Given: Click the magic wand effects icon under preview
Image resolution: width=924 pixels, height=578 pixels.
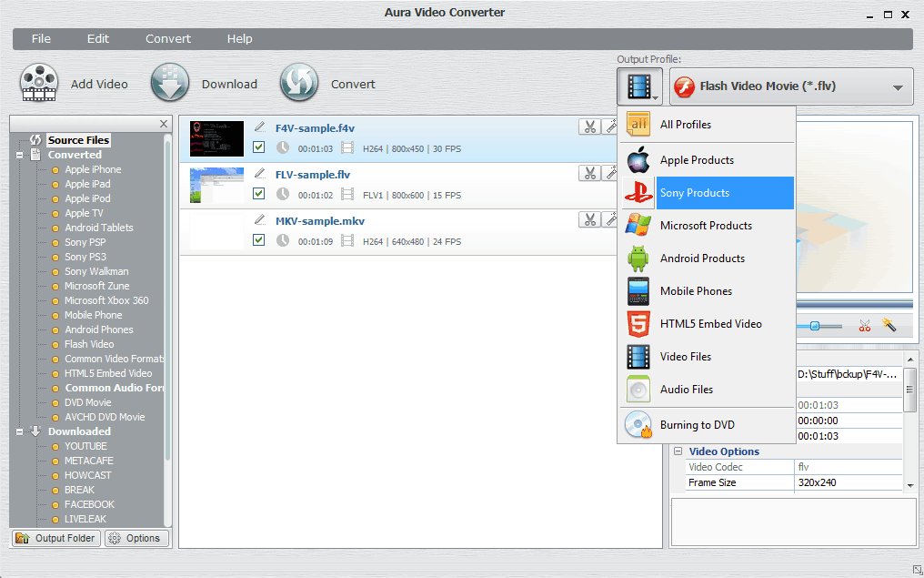Looking at the screenshot, I should (x=889, y=325).
